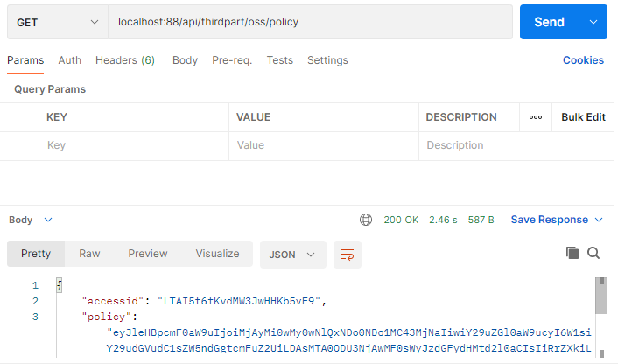Open Tests tab
Image resolution: width=618 pixels, height=364 pixels.
[x=280, y=60]
